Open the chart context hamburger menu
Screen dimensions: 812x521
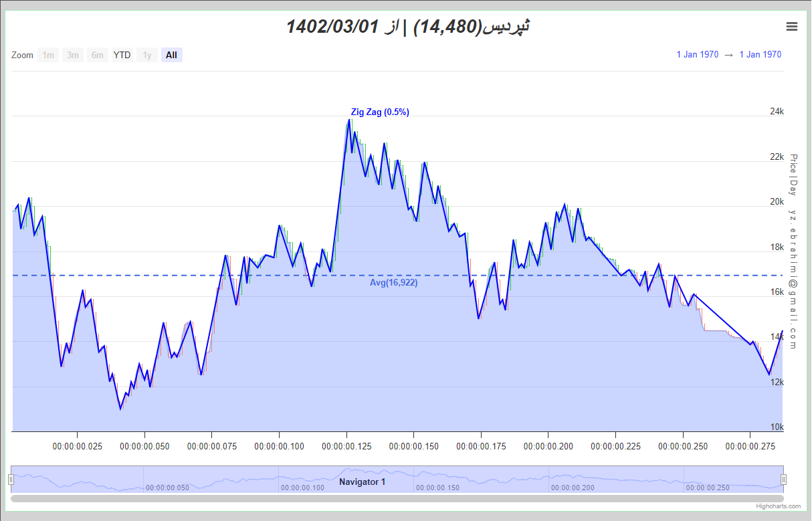pyautogui.click(x=792, y=27)
